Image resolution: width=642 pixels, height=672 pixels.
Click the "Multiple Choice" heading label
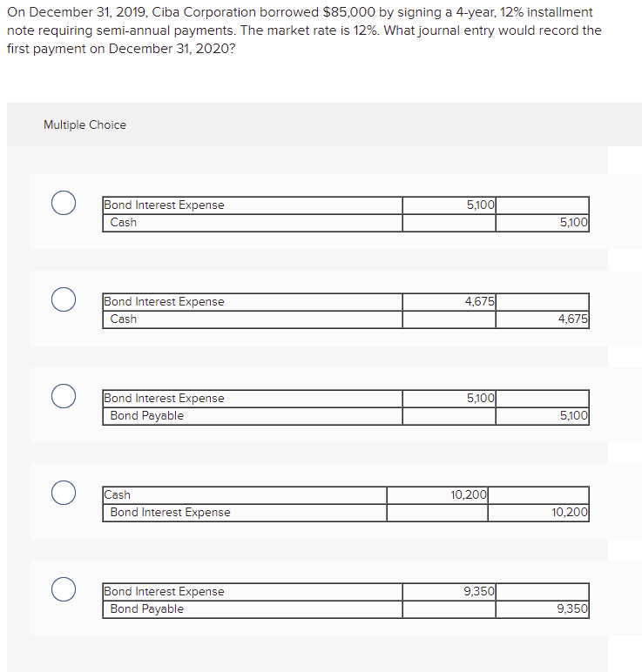coord(84,124)
